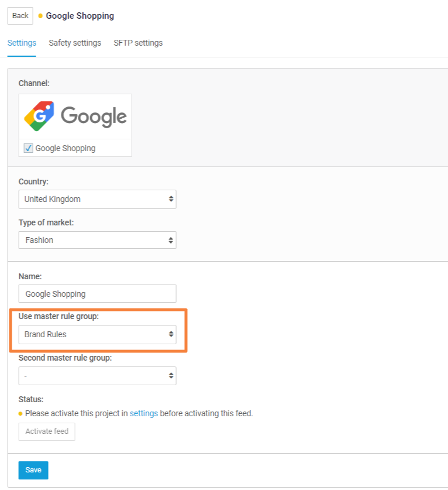Select the Settings tab
448x490 pixels.
pos(22,43)
